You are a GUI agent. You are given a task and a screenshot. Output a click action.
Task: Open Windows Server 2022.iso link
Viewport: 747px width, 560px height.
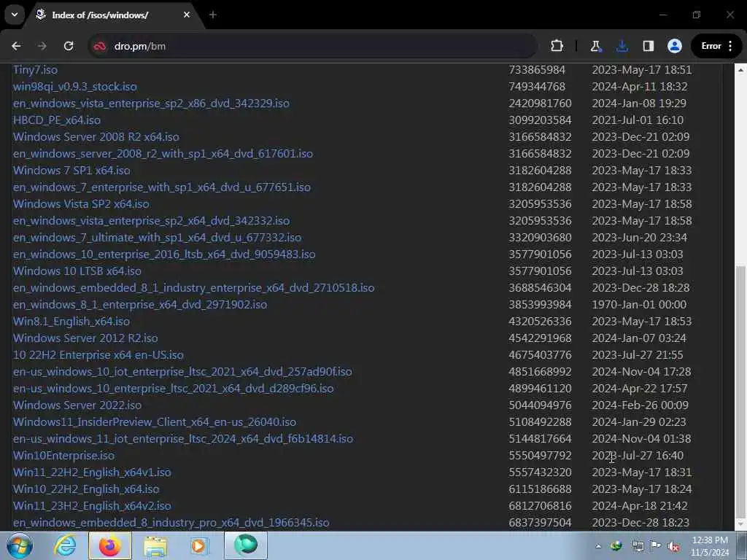[77, 405]
